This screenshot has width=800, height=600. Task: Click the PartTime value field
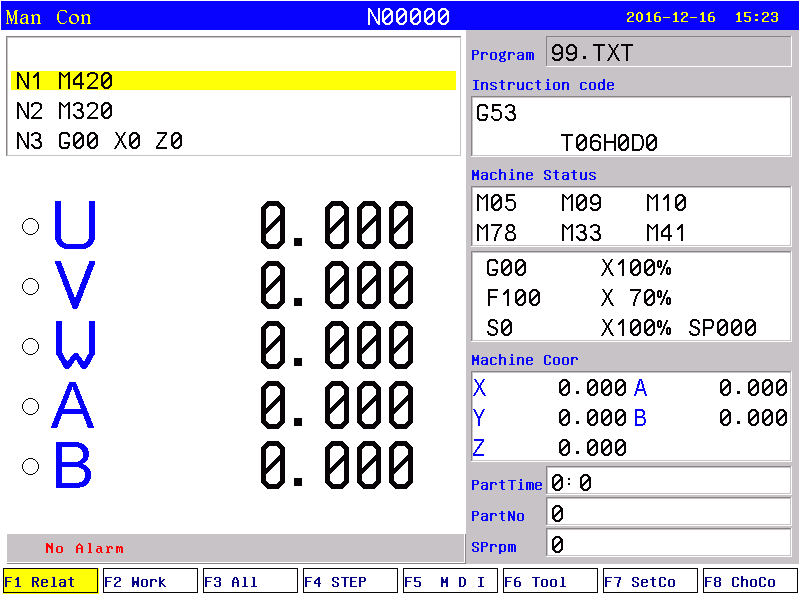tap(668, 483)
